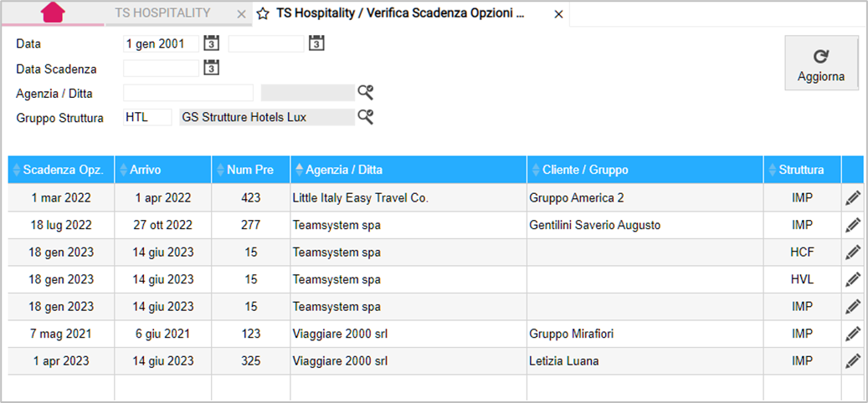Star the Verifica Scadenza Opzioni tab as favorite
Image resolution: width=868 pixels, height=403 pixels.
pyautogui.click(x=263, y=14)
